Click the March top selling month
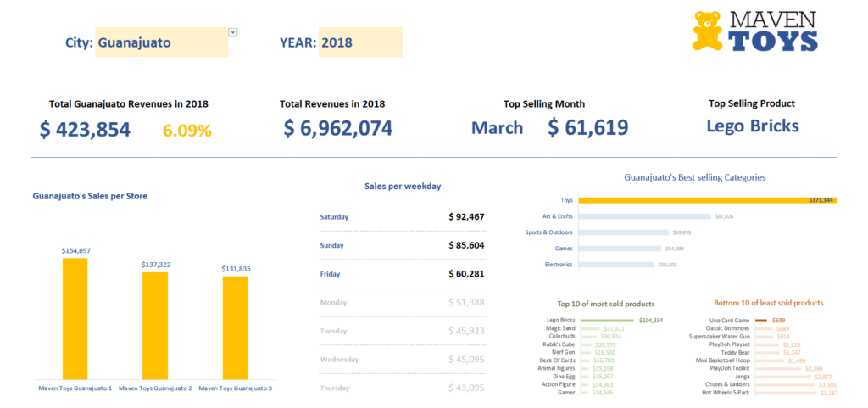The image size is (868, 408). 497,128
